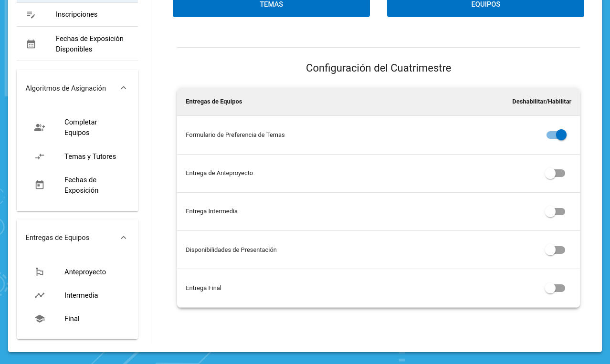Viewport: 610px width, 364px height.
Task: Open the Inscripciones menu item
Action: 76,15
